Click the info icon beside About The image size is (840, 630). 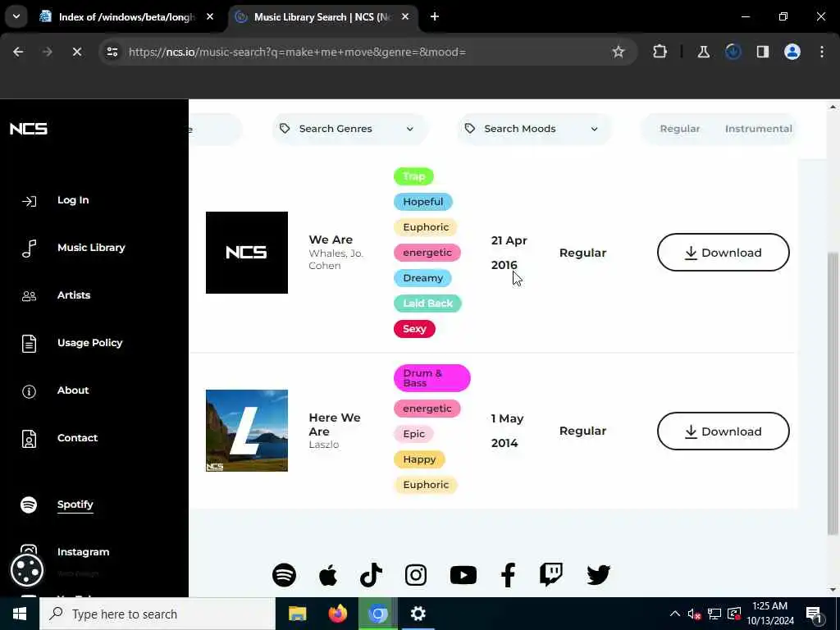point(29,391)
